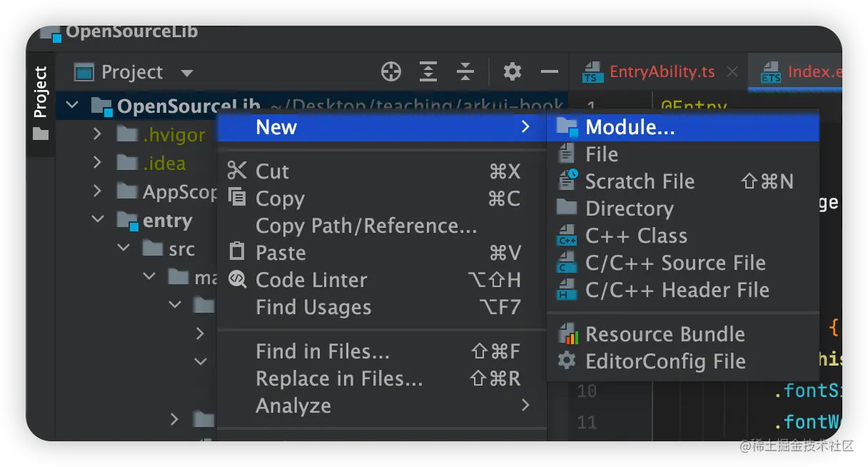
Task: Run Code Linter from the context menu
Action: (381, 280)
